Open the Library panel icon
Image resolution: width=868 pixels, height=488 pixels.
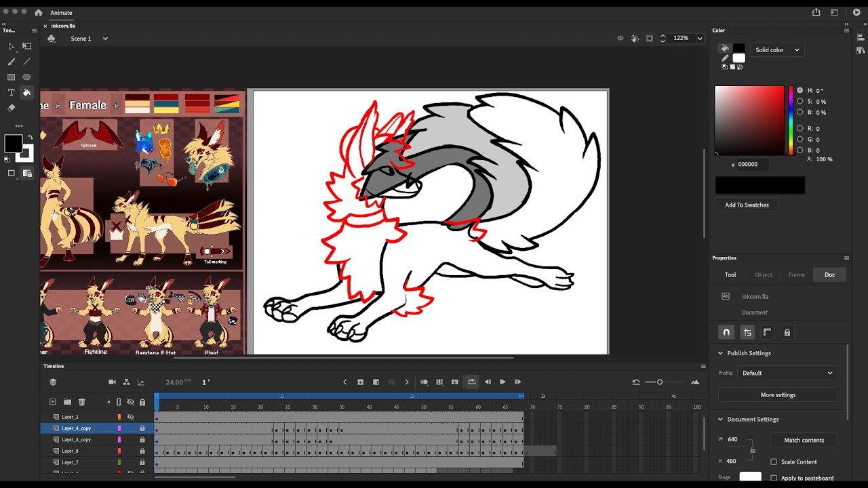pyautogui.click(x=860, y=50)
